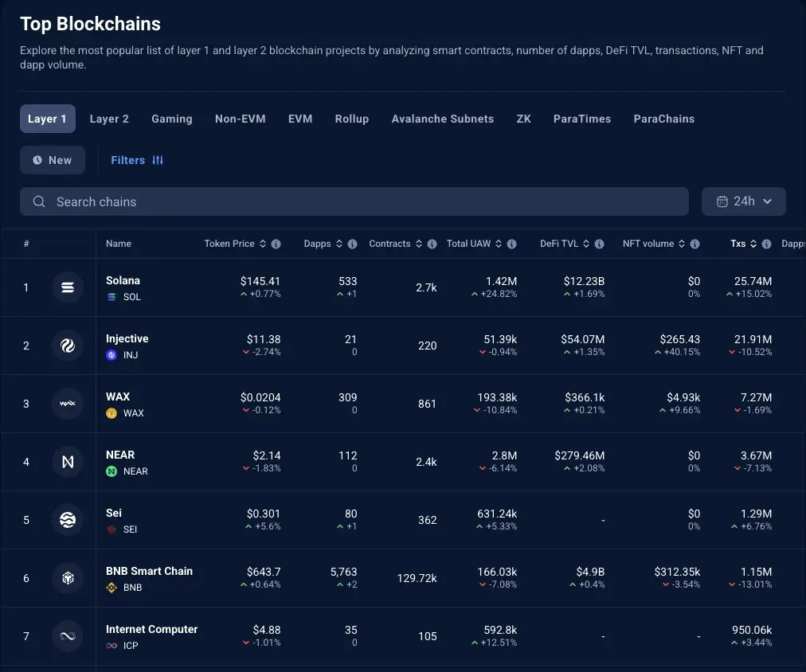Click NEAR's $279.46M DeFi TVL value

[579, 455]
